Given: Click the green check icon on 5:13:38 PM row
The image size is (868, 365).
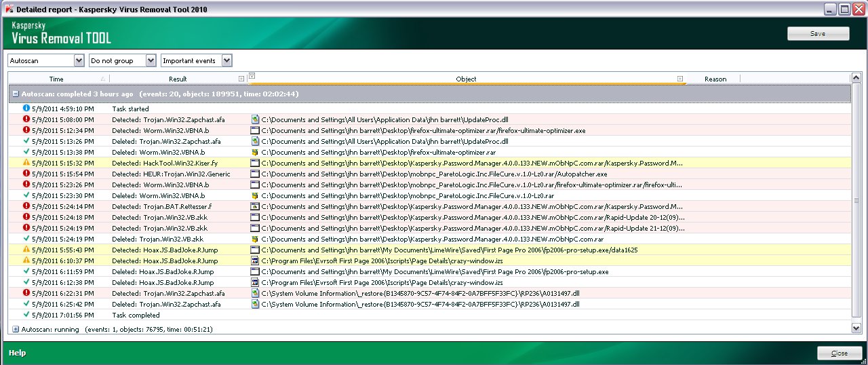Looking at the screenshot, I should click(x=26, y=152).
